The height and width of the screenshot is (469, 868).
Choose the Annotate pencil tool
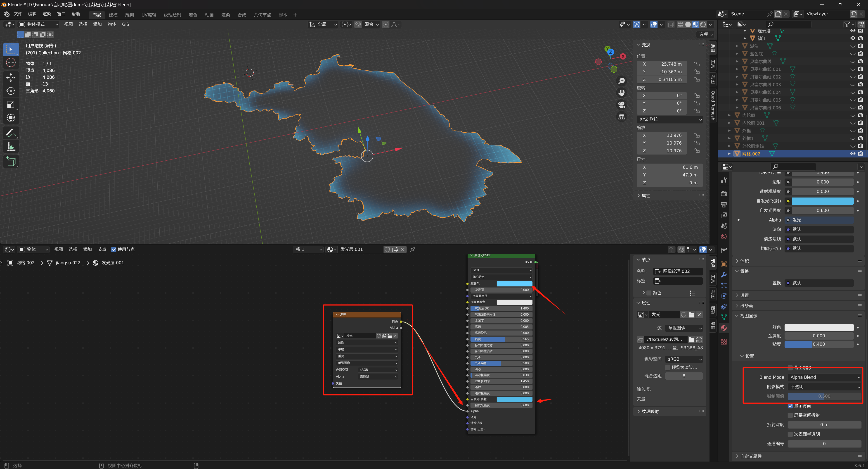click(11, 133)
